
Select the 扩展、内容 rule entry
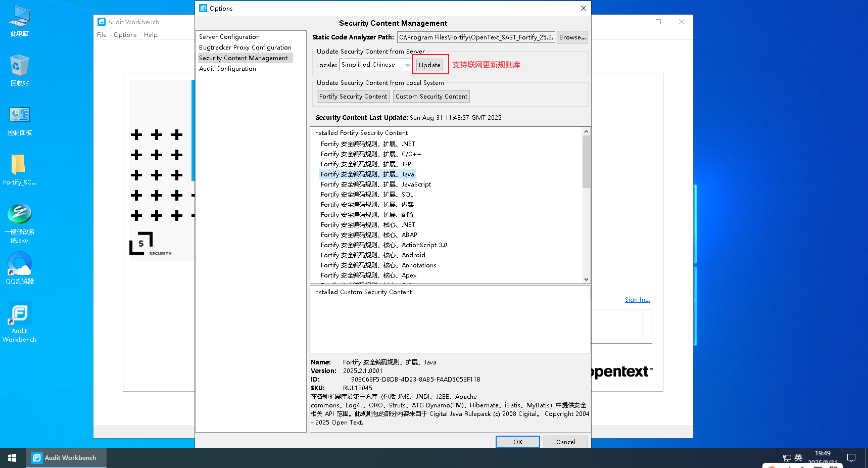tap(367, 205)
